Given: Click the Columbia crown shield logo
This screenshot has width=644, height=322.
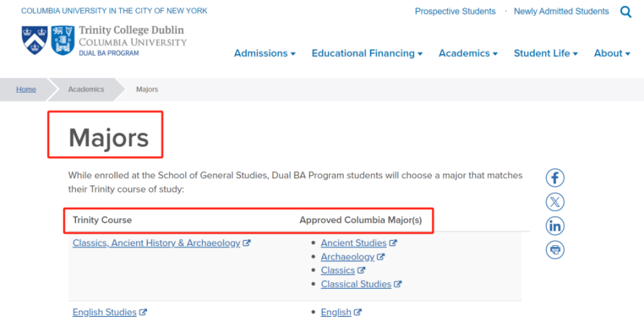Looking at the screenshot, I should (35, 41).
